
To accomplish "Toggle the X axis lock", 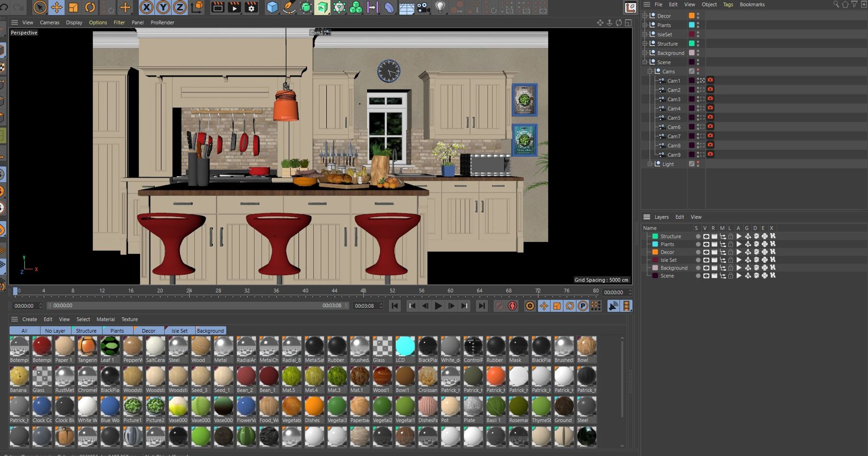I will (146, 7).
